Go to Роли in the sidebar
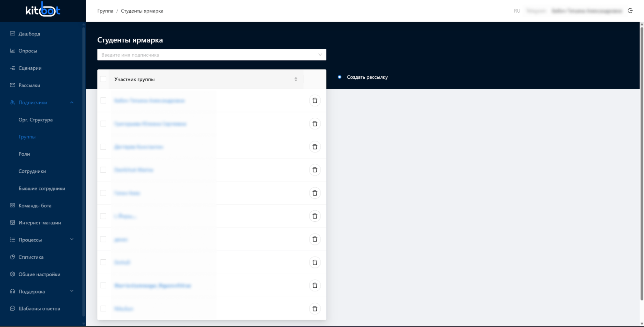The height and width of the screenshot is (327, 644). [x=24, y=154]
